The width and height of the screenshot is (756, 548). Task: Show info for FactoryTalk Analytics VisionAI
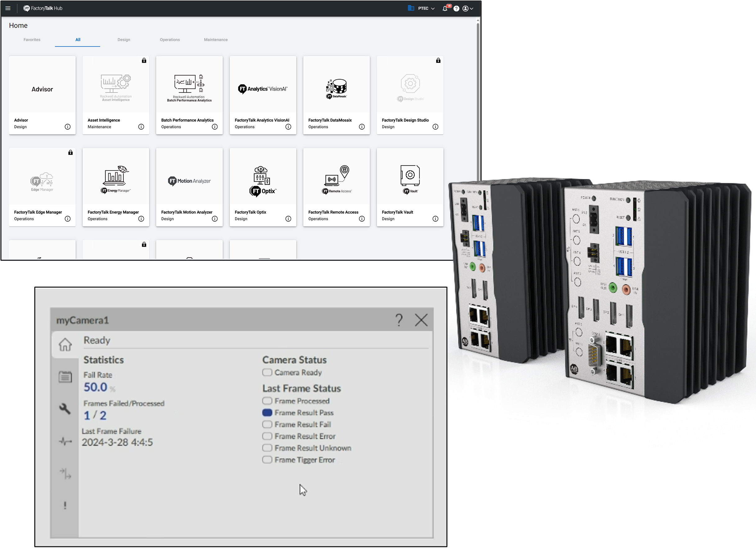click(288, 127)
